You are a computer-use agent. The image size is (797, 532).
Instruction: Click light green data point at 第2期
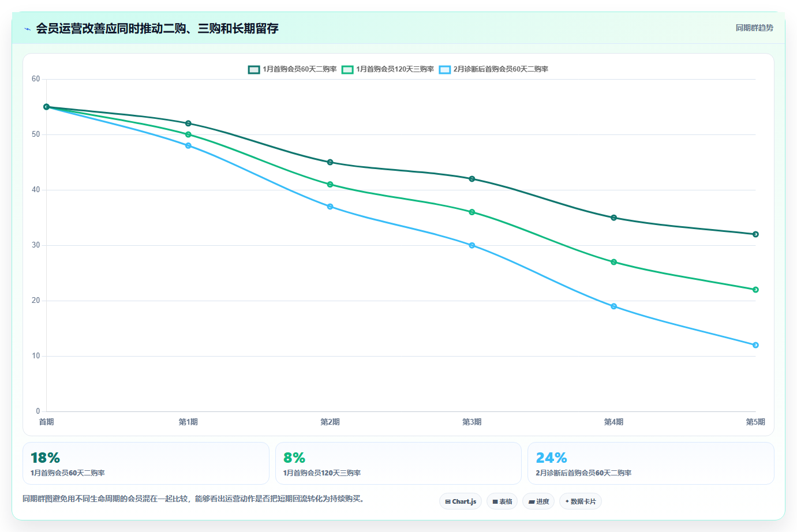330,185
